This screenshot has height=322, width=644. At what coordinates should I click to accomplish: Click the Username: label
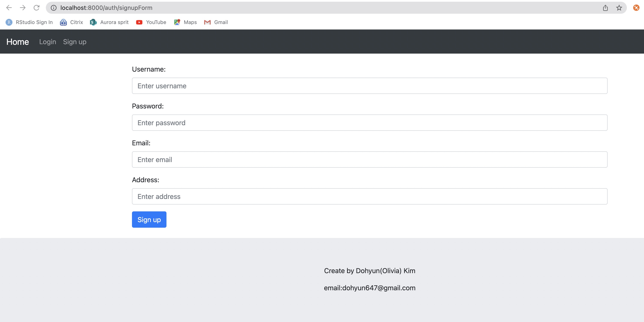tap(149, 69)
